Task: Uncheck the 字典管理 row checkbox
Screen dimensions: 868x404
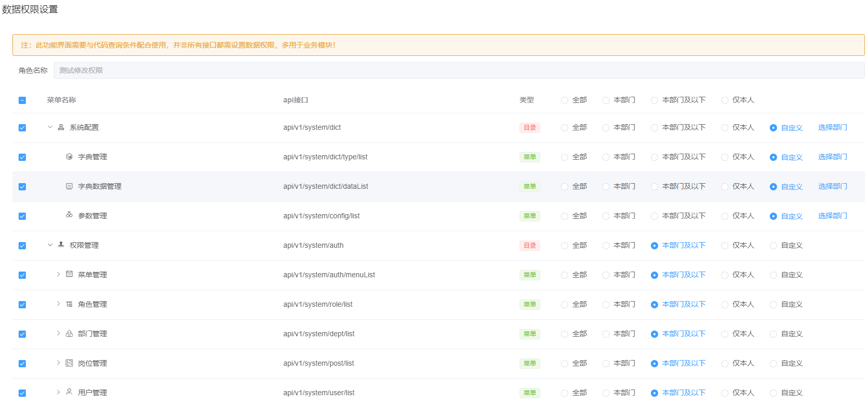Action: click(22, 157)
